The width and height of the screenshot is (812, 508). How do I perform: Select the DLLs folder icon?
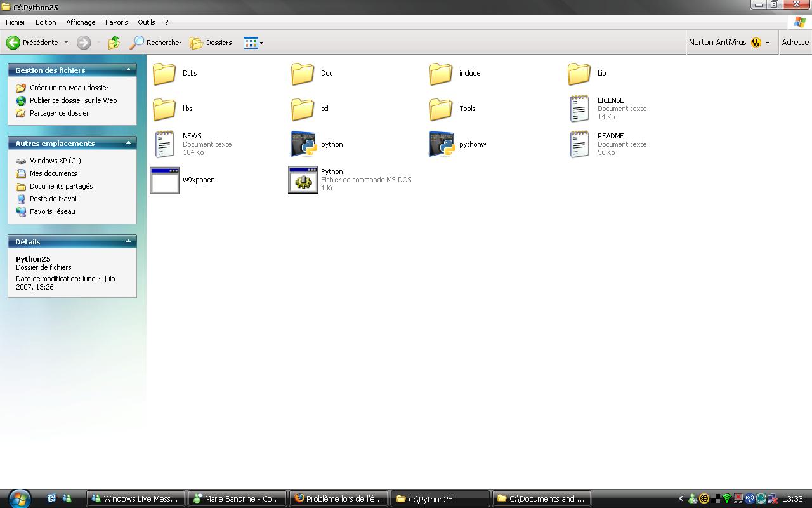pyautogui.click(x=165, y=74)
